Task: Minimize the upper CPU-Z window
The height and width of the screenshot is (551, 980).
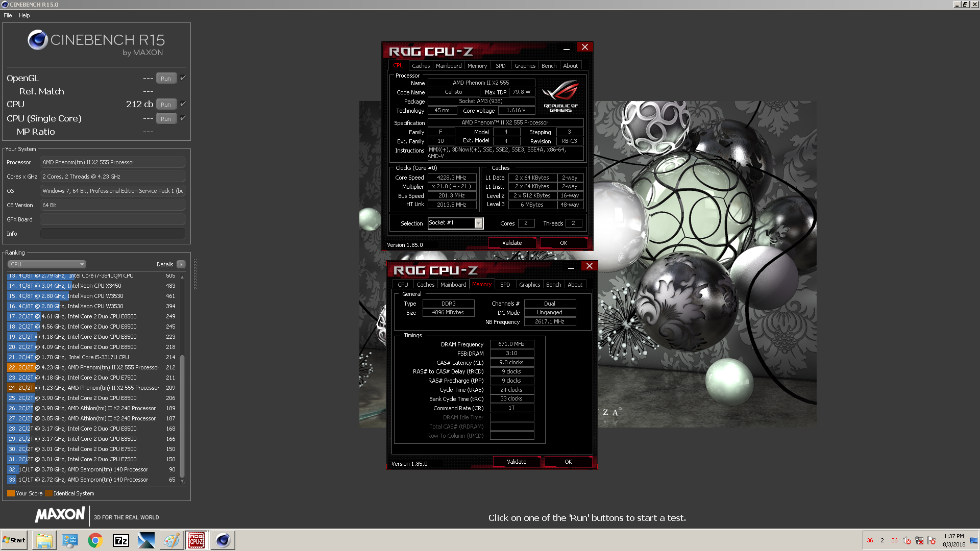Action: point(567,48)
